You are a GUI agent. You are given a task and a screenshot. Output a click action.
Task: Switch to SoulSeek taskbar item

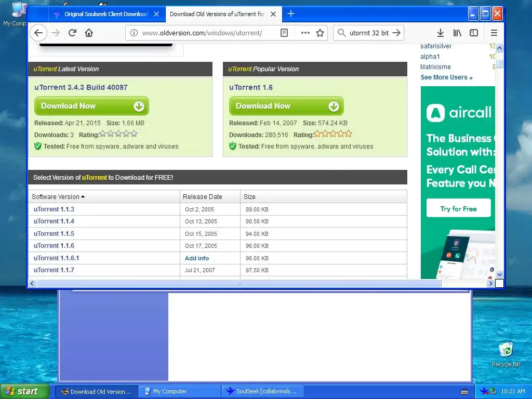262,392
